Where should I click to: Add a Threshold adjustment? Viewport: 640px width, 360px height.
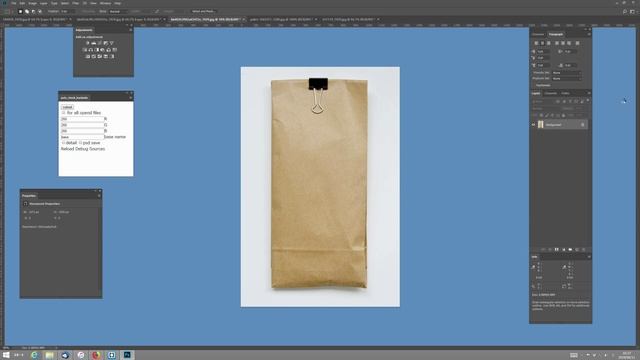tap(100, 56)
